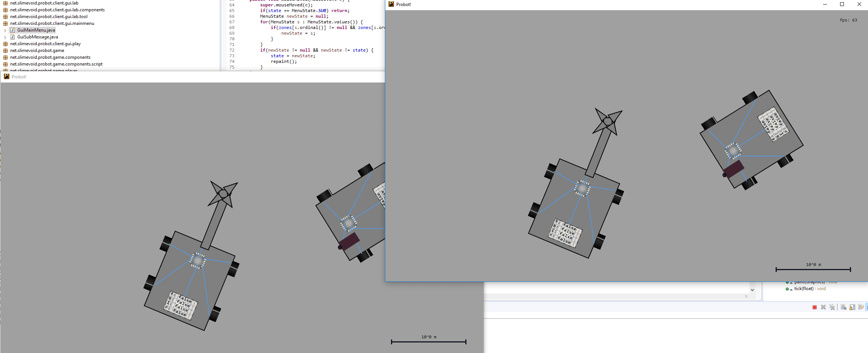Click CPU chip on left robot, front window

[582, 188]
